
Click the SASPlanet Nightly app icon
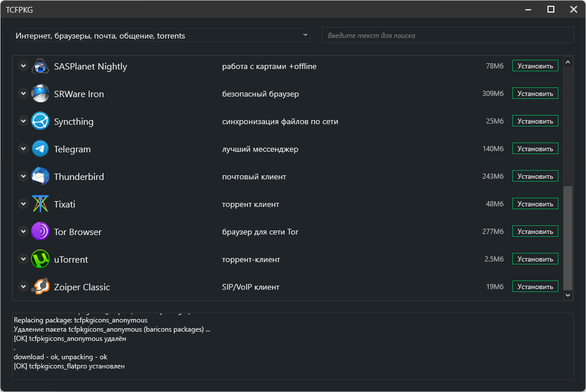[40, 66]
